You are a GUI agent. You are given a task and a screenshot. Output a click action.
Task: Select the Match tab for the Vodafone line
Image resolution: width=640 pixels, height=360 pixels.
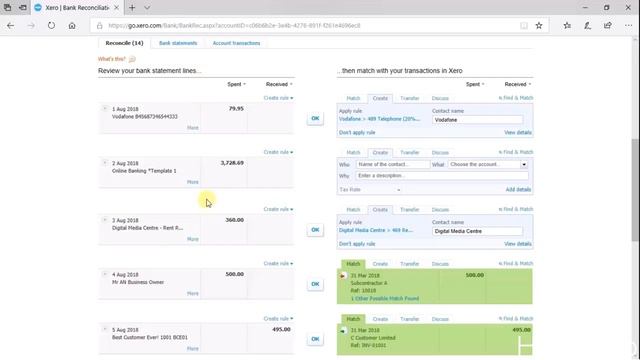pos(353,98)
